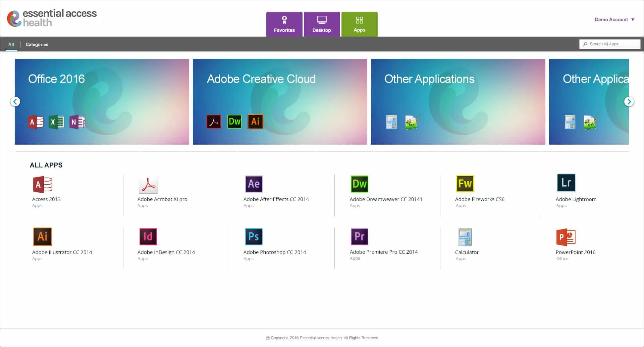Click Dreamweaver icon in Adobe Creative Cloud banner
The width and height of the screenshot is (644, 347).
click(x=234, y=121)
